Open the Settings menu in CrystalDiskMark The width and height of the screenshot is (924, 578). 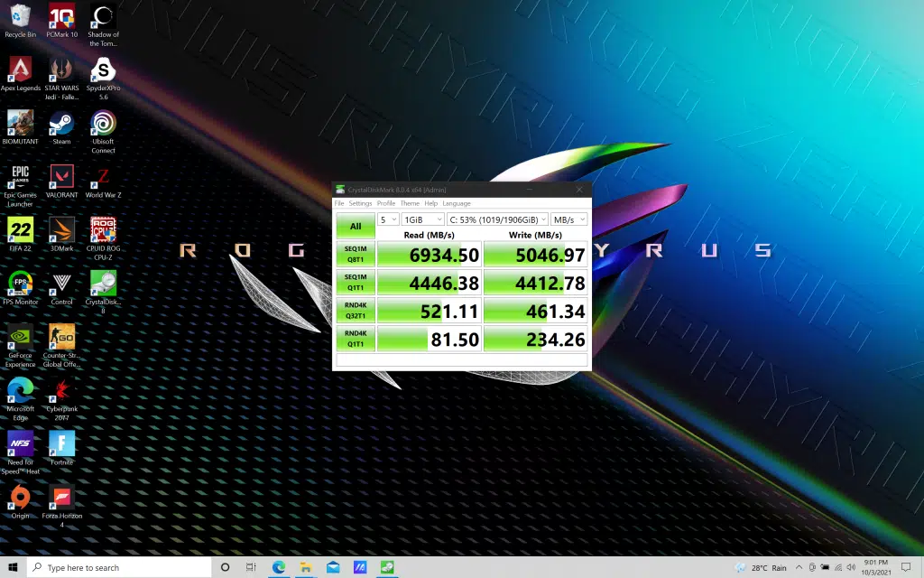360,203
